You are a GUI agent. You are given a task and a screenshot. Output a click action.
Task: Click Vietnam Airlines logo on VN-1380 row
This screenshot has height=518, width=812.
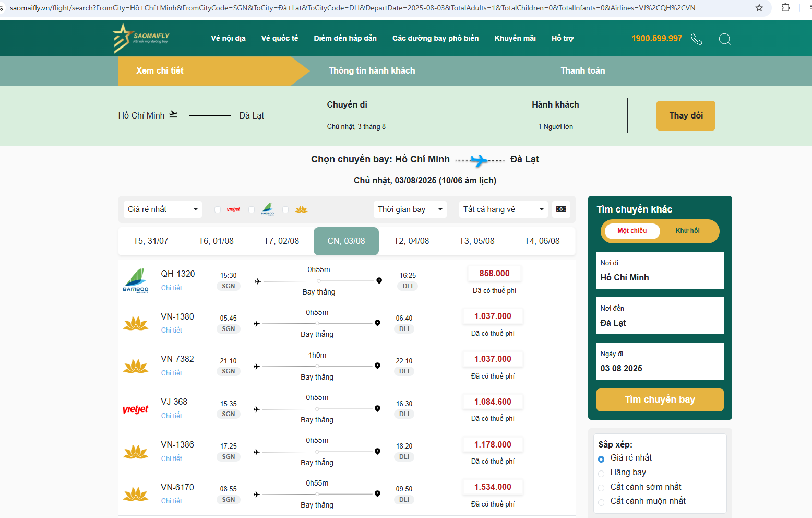(x=136, y=324)
